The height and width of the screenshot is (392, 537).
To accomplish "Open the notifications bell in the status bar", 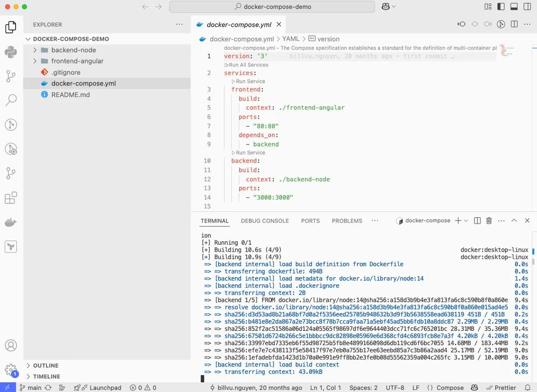I will pos(528,387).
